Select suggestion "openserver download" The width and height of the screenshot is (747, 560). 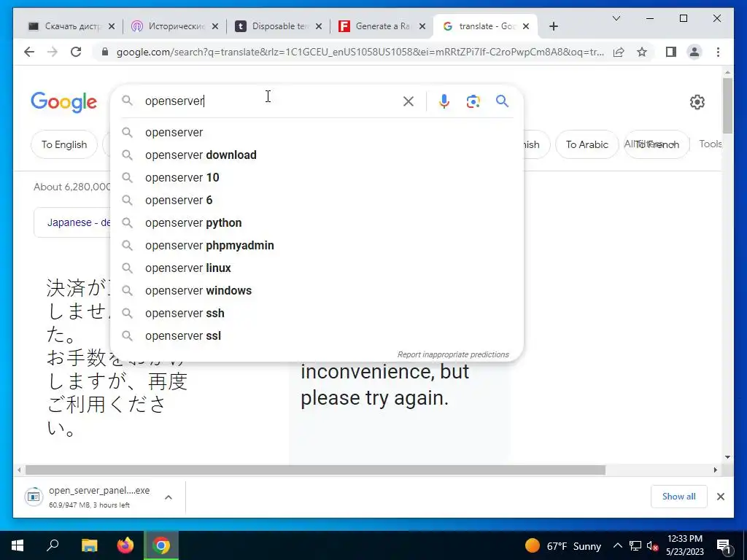tap(317, 155)
